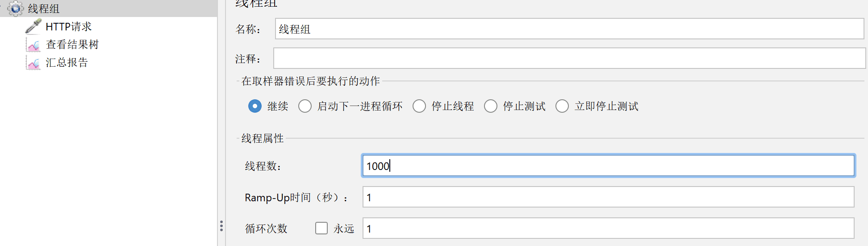Viewport: 868px width, 246px height.
Task: Enable the 永远 loop checkbox
Action: point(321,228)
